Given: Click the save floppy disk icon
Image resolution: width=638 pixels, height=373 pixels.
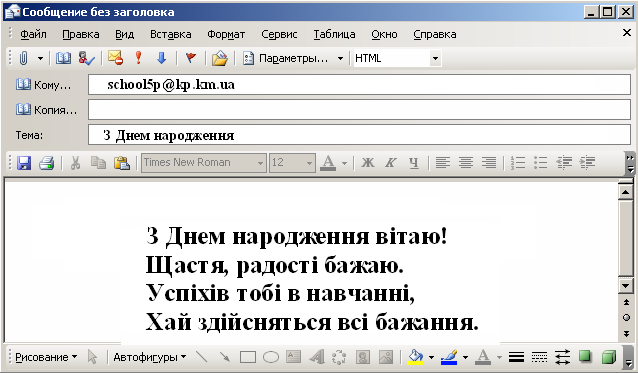Looking at the screenshot, I should [24, 163].
